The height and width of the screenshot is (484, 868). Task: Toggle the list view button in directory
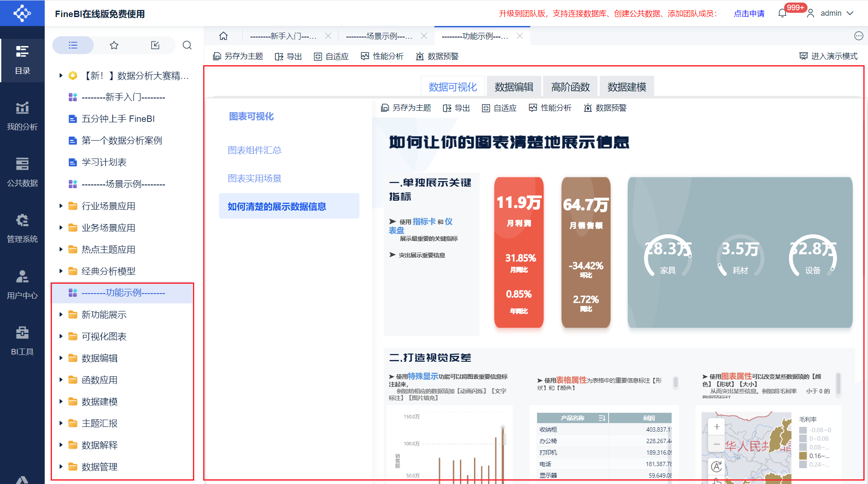tap(73, 45)
